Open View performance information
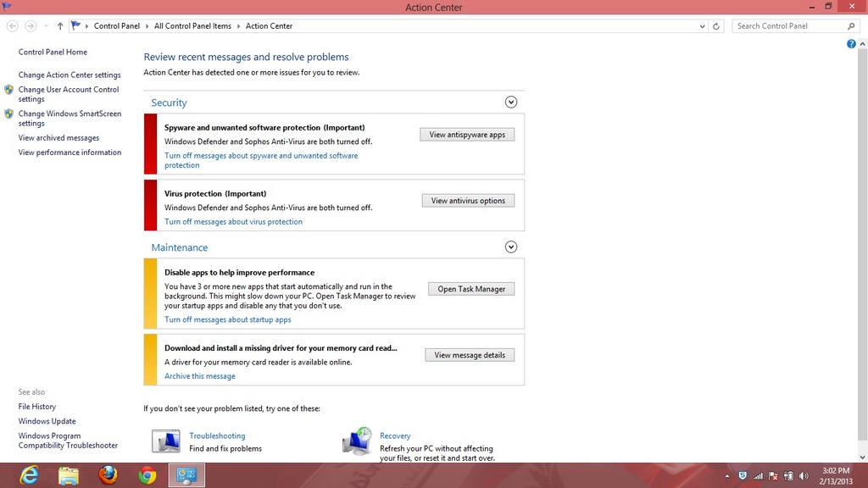 coord(70,152)
